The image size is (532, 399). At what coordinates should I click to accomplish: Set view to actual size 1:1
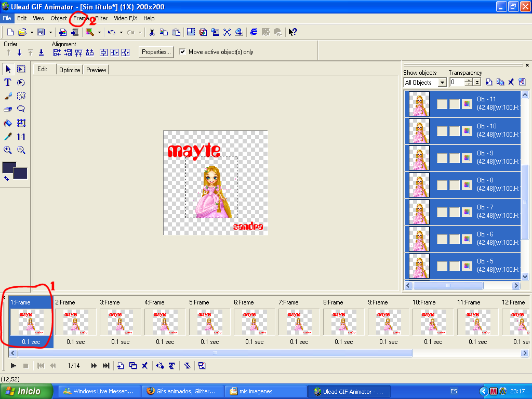pyautogui.click(x=21, y=137)
